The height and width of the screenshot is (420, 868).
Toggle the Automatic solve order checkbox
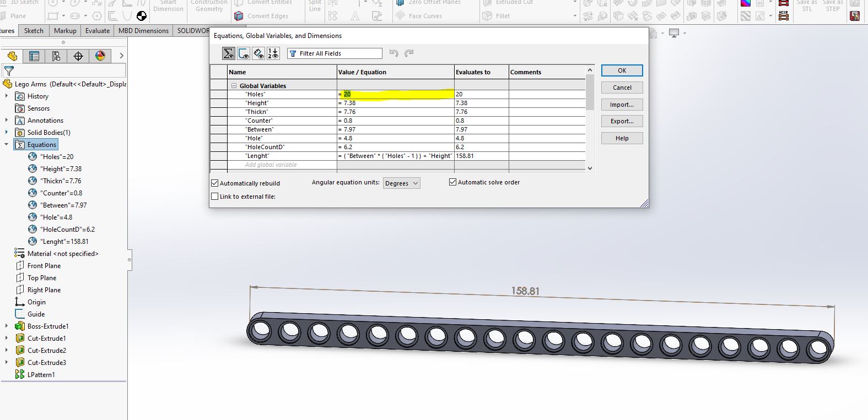coord(453,182)
